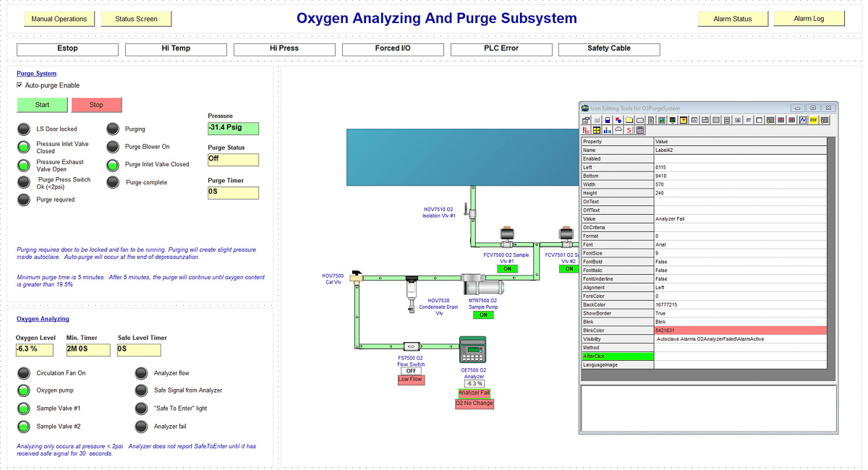868x470 pixels.
Task: Click the 'Purge Blower On' indicator light
Action: (113, 147)
